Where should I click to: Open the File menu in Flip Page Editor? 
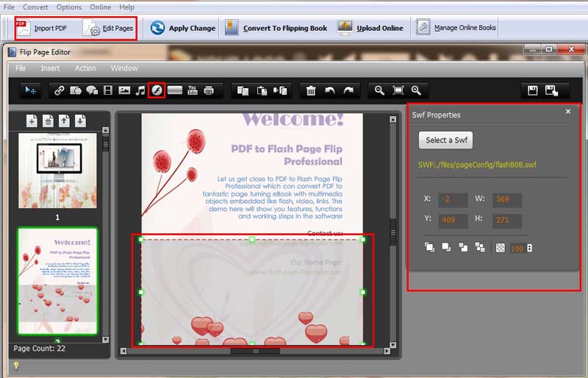tap(21, 68)
